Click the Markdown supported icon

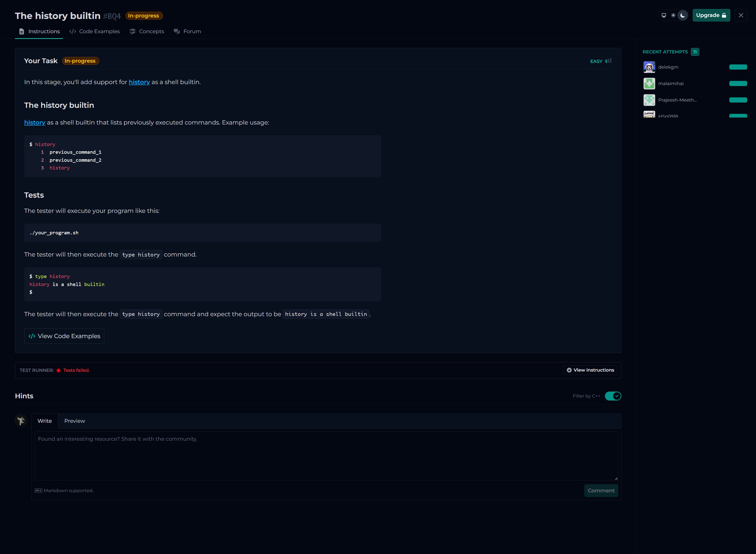pos(39,491)
